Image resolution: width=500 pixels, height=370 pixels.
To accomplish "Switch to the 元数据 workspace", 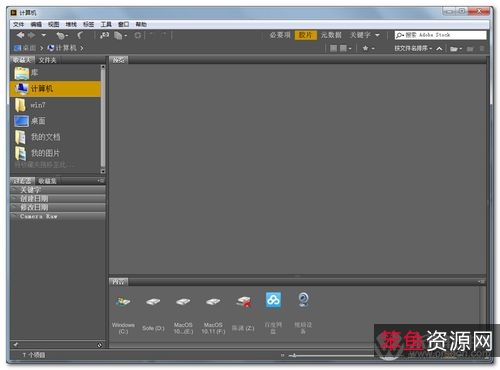I will [331, 35].
